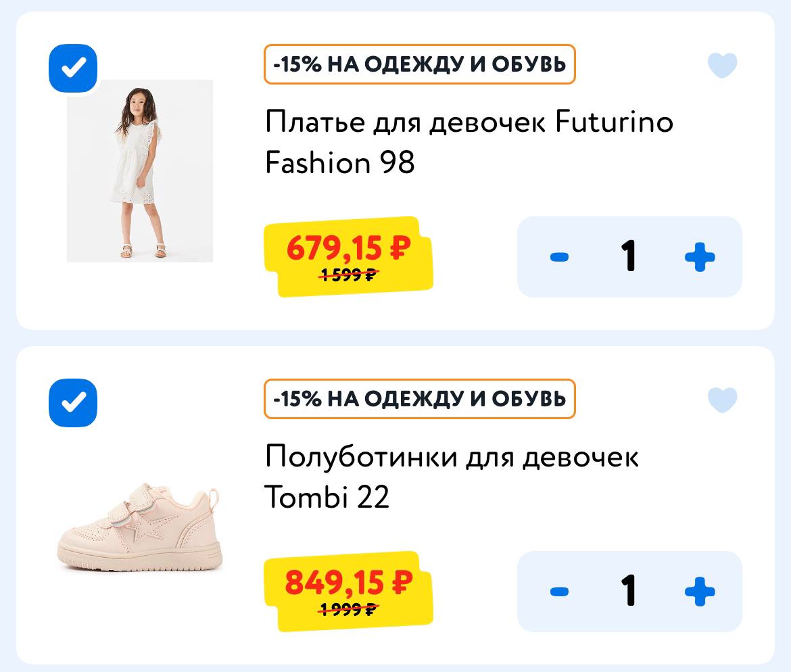Uncheck the Futurino Fashion dress item checkbox
The width and height of the screenshot is (791, 672).
point(73,68)
